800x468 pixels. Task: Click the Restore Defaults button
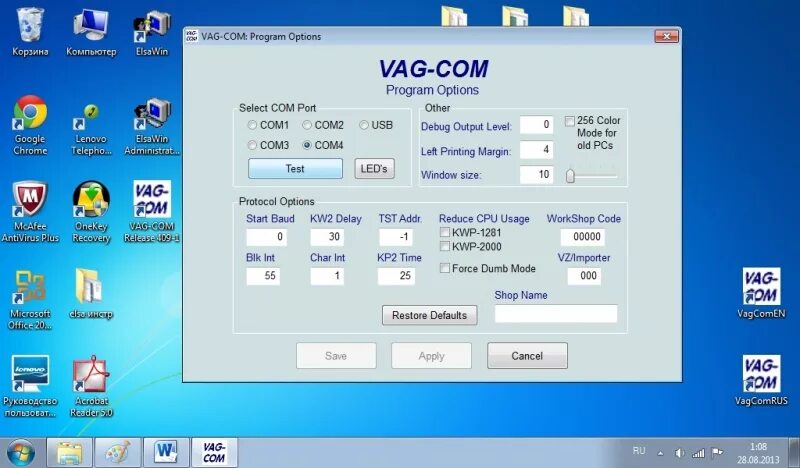coord(430,315)
